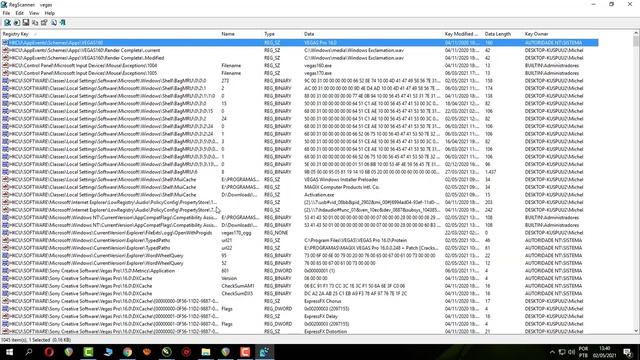Select the CheckSumDX5 row
The width and height of the screenshot is (640, 360).
pyautogui.click(x=300, y=293)
